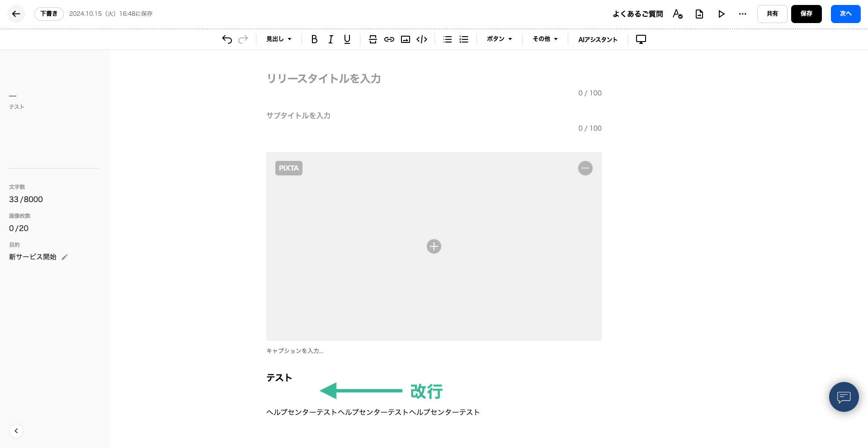
Task: Insert embed code with the code icon
Action: tap(422, 39)
